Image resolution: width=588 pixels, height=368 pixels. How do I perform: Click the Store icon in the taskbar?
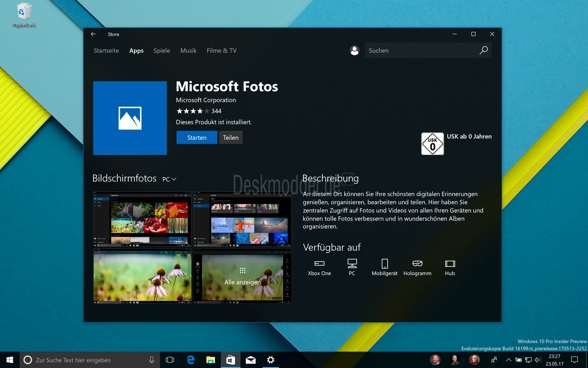coord(231,360)
